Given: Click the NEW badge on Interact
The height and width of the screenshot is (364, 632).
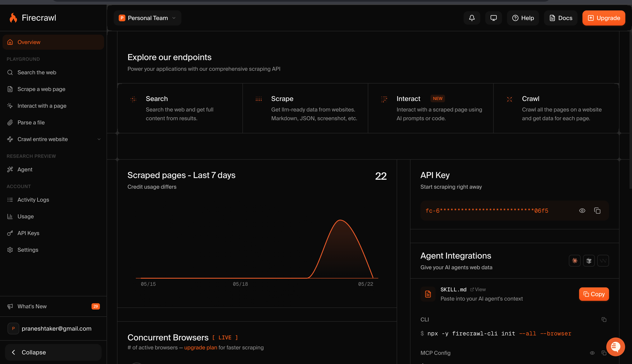Looking at the screenshot, I should [x=437, y=99].
